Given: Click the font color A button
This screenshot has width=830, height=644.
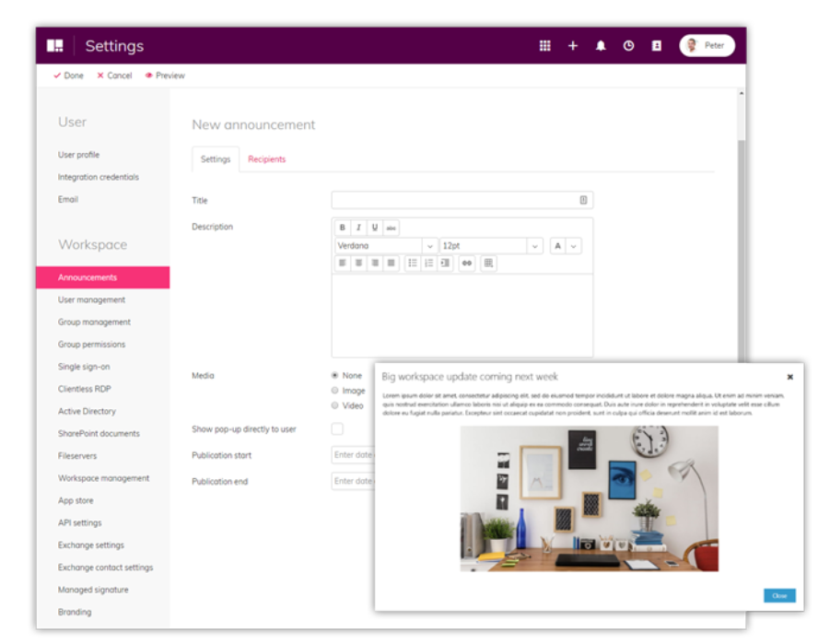Looking at the screenshot, I should point(557,246).
